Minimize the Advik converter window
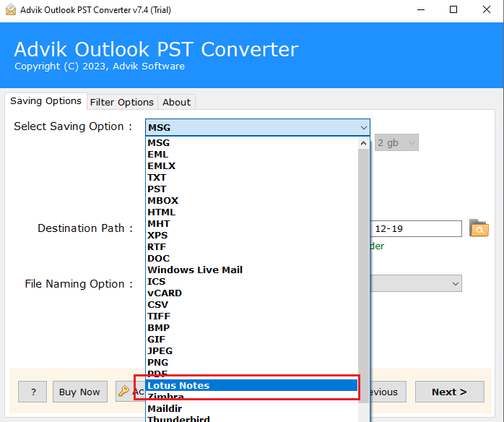 point(421,9)
